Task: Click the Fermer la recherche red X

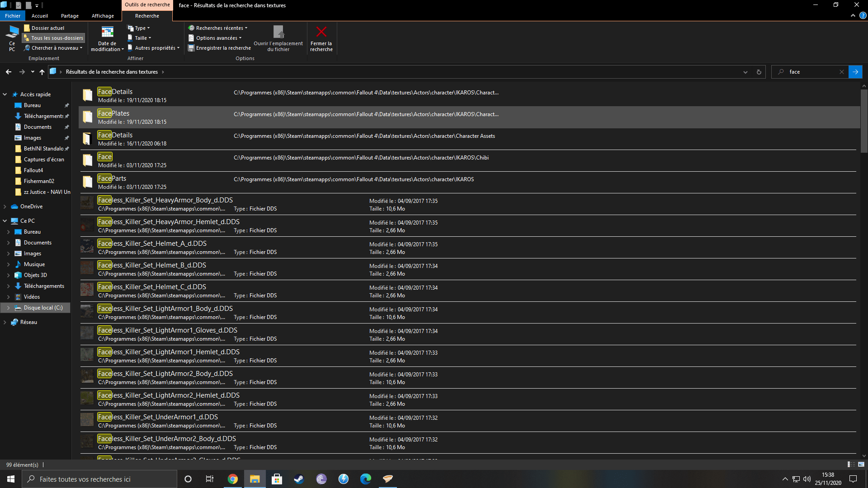Action: [321, 38]
